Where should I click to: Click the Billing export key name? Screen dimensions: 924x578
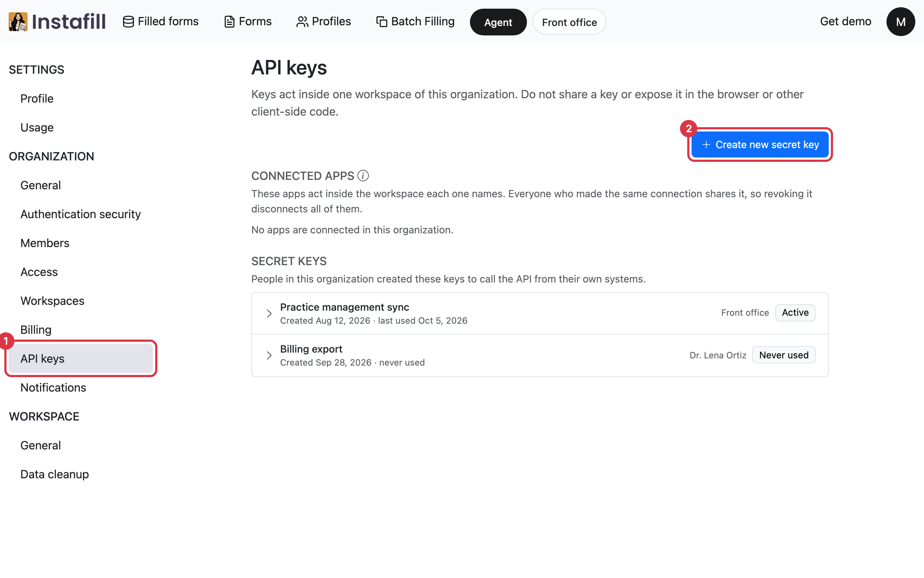(x=311, y=349)
